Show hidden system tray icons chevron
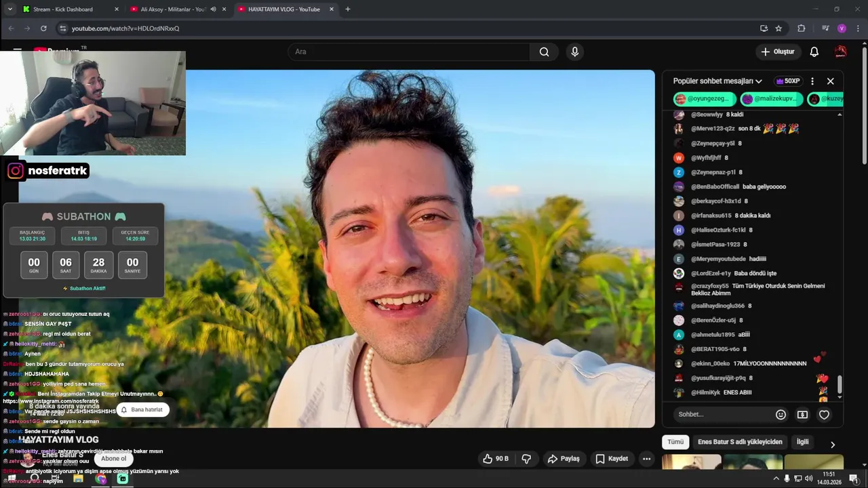 [776, 479]
